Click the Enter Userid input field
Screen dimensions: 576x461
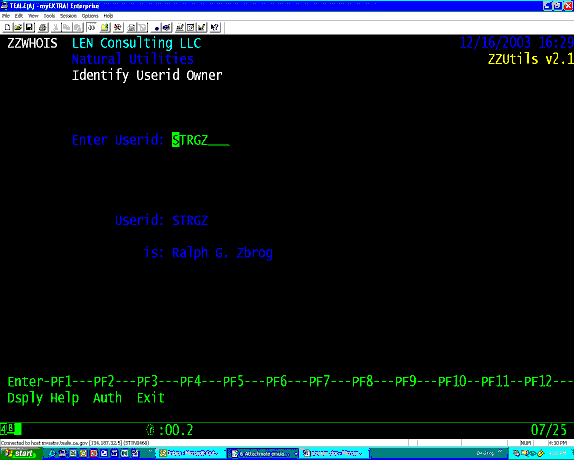tap(201, 140)
